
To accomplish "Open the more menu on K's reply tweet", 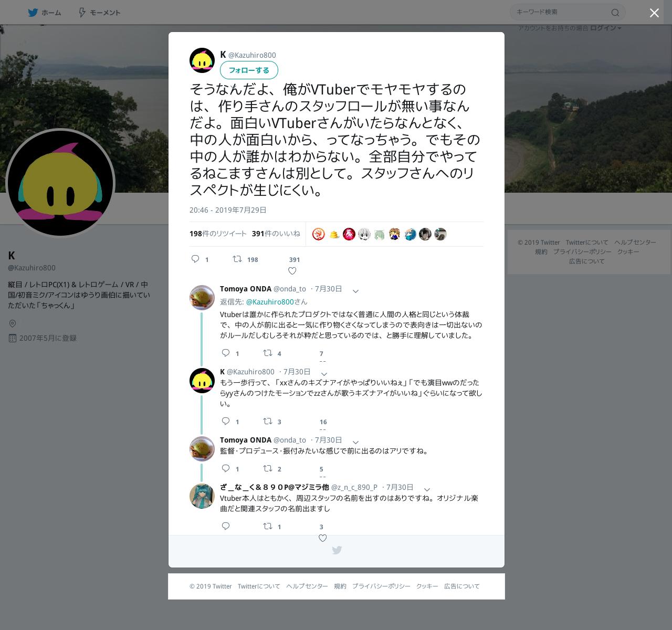I will tap(324, 374).
